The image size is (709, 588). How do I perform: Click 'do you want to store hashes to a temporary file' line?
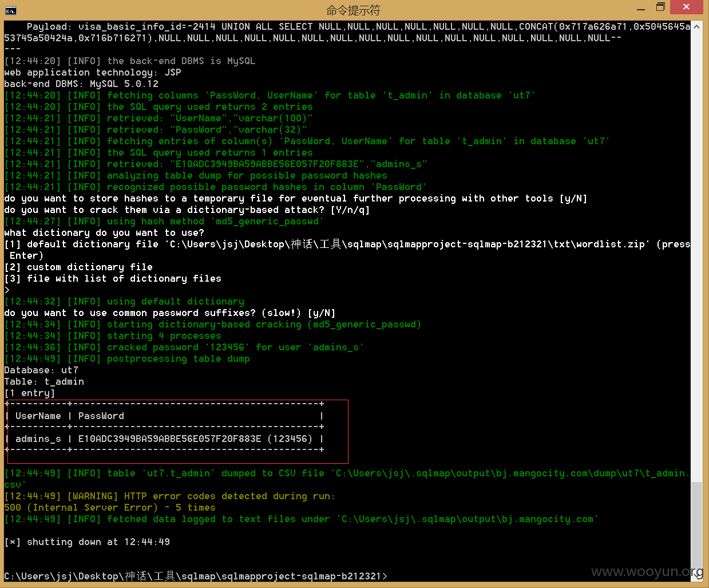click(x=296, y=198)
